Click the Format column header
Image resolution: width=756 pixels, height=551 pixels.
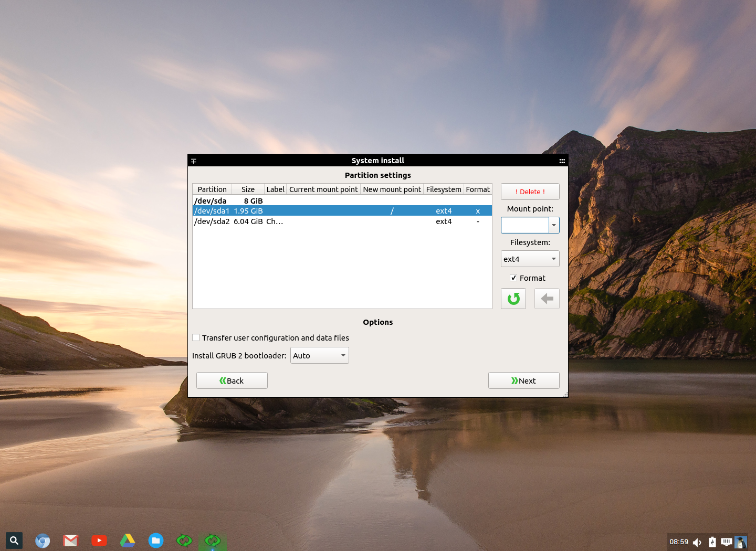(478, 189)
